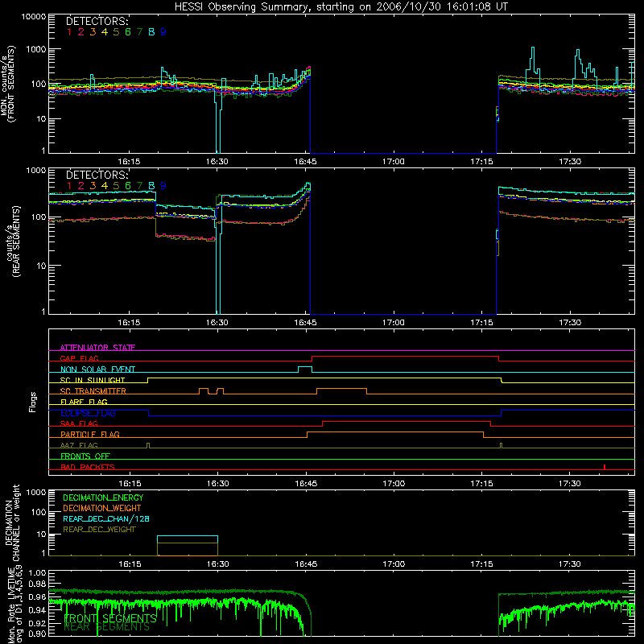Screen dimensions: 644x644
Task: Click yellow detector 4 in rear segments legend
Action: (105, 186)
